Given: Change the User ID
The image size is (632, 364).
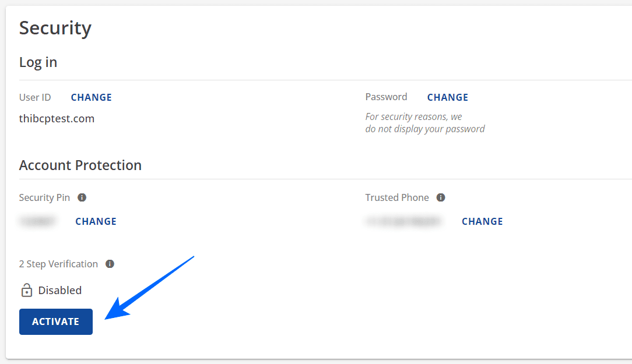Looking at the screenshot, I should [91, 97].
